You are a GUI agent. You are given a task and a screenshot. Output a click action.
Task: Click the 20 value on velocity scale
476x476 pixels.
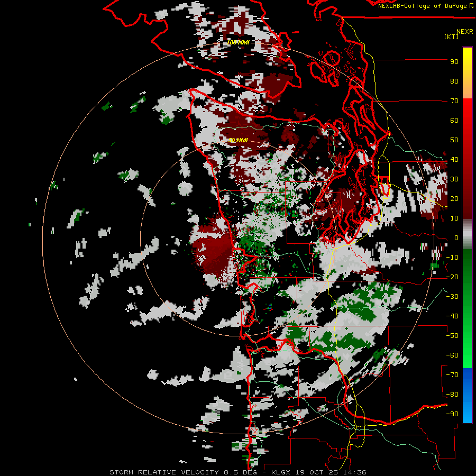(454, 198)
